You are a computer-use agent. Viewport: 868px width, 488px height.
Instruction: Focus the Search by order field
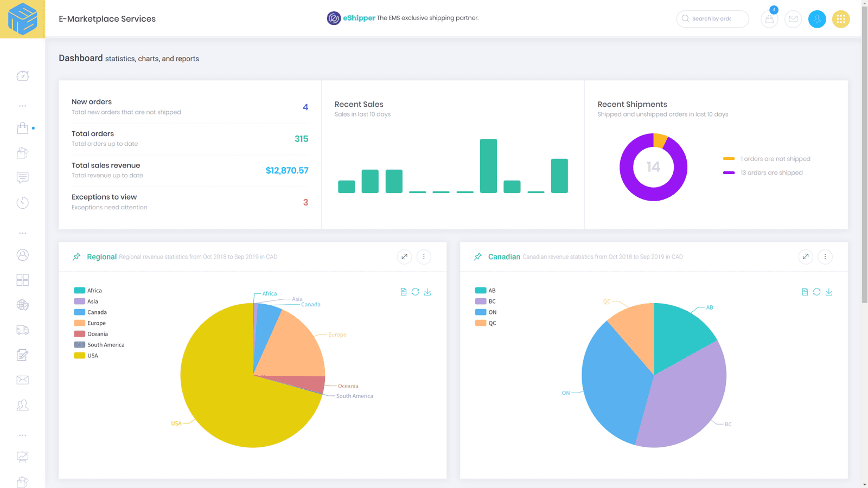(712, 19)
